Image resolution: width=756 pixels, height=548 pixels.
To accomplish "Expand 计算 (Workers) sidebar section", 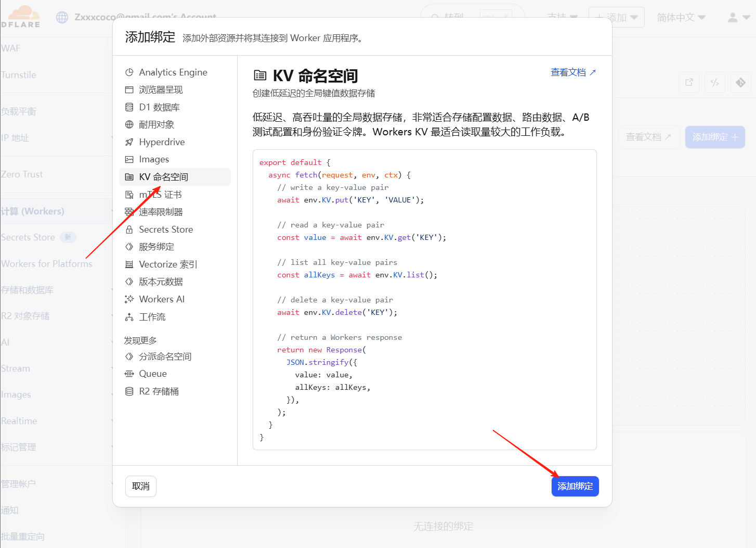I will coord(56,211).
